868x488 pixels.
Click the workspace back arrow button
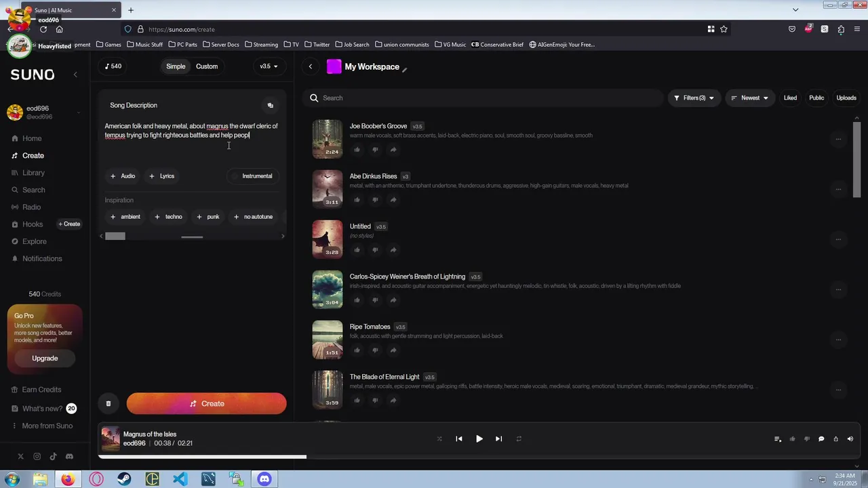[311, 66]
